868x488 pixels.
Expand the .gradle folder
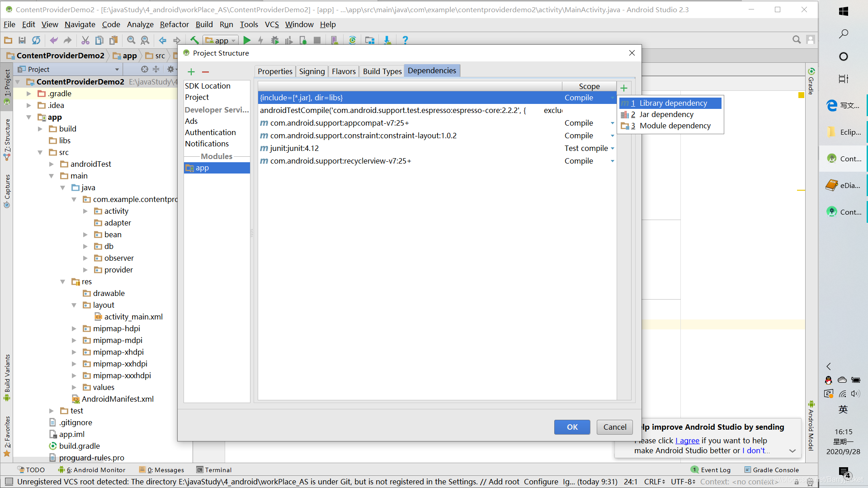pyautogui.click(x=29, y=94)
